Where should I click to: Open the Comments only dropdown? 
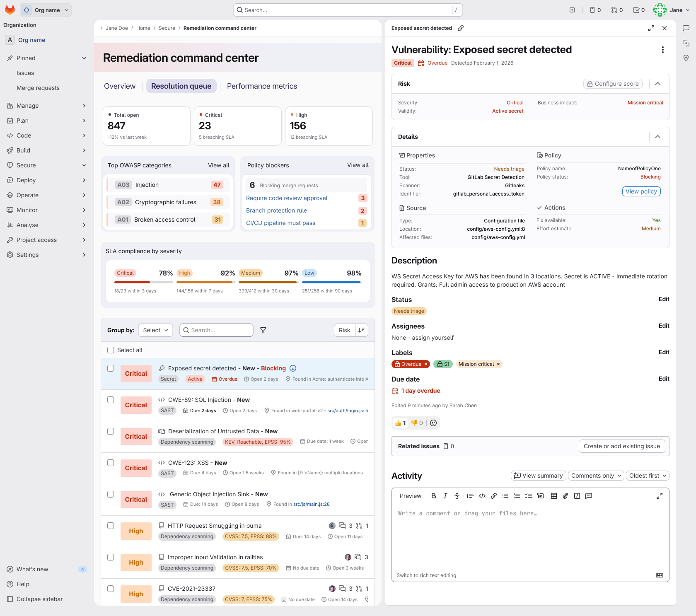click(x=596, y=476)
